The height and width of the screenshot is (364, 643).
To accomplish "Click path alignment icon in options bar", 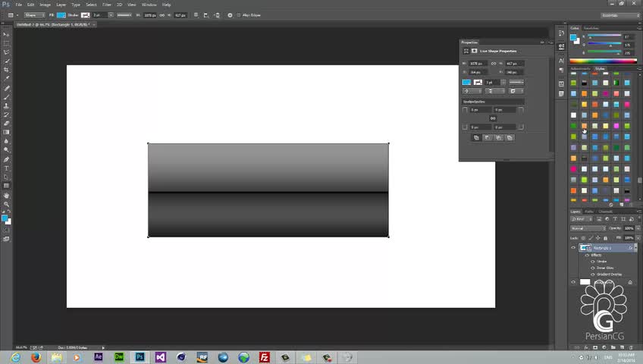I will pos(206,15).
